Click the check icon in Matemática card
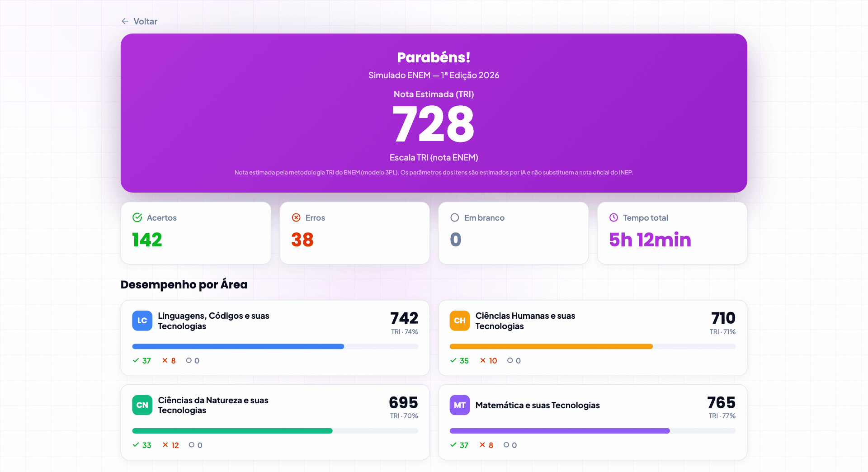Image resolution: width=868 pixels, height=472 pixels. click(453, 445)
